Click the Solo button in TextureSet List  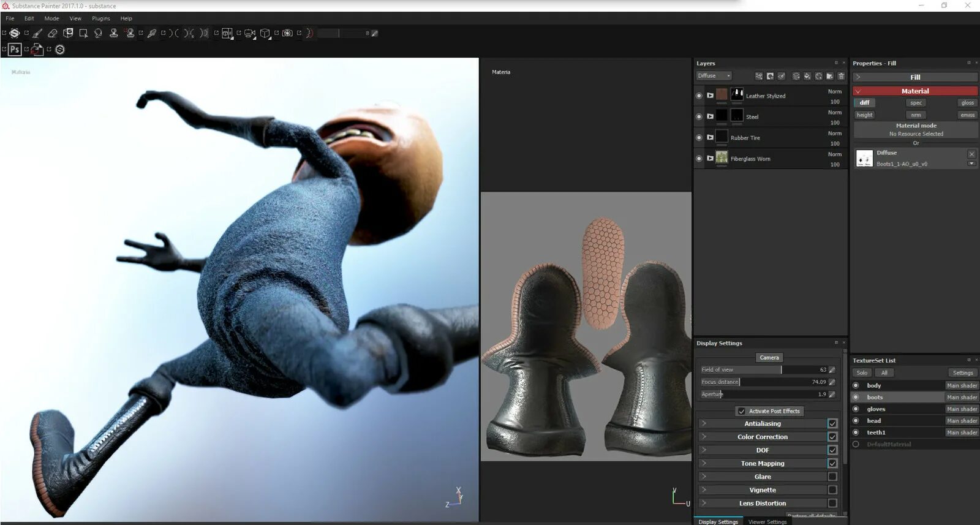862,372
